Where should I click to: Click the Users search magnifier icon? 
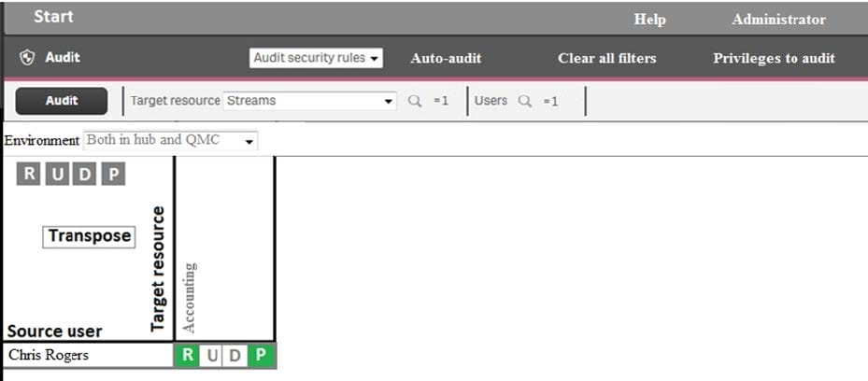click(x=525, y=101)
